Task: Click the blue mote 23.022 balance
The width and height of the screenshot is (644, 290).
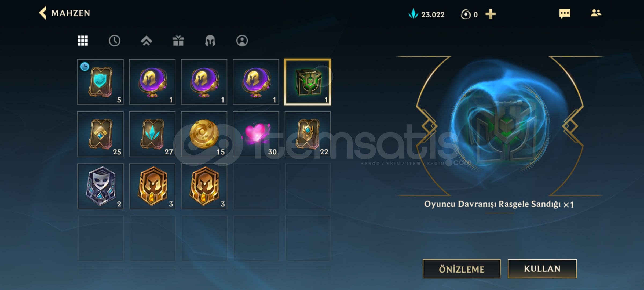Action: [426, 14]
